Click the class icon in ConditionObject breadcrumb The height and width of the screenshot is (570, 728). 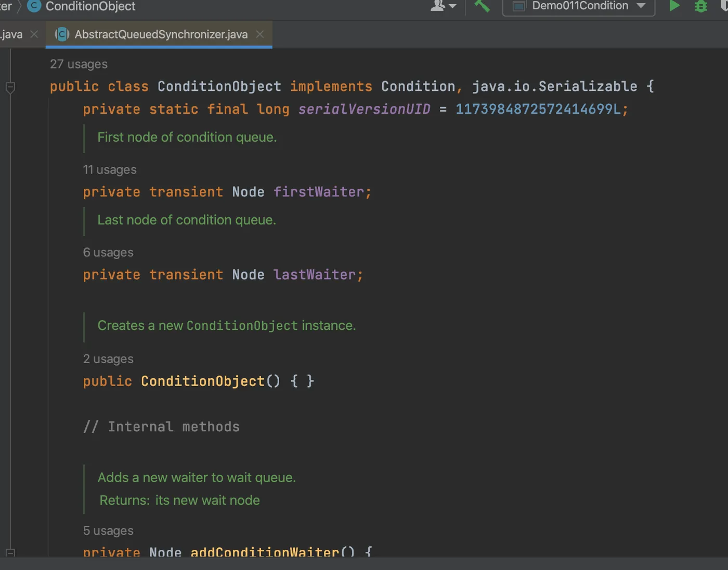point(34,6)
